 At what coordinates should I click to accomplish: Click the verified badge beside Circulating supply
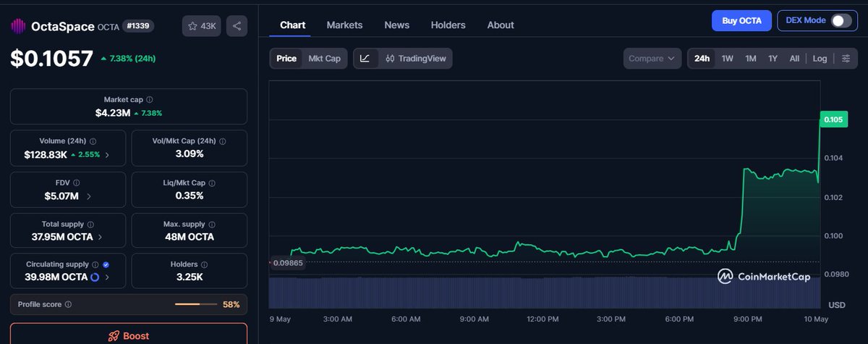click(x=106, y=265)
